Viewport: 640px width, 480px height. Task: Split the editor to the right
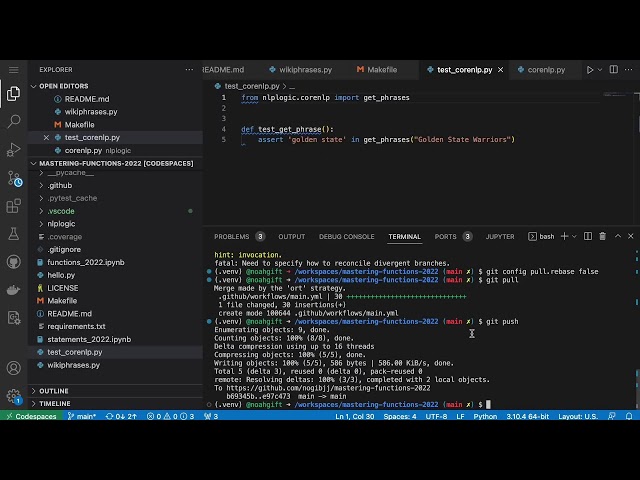pyautogui.click(x=613, y=69)
